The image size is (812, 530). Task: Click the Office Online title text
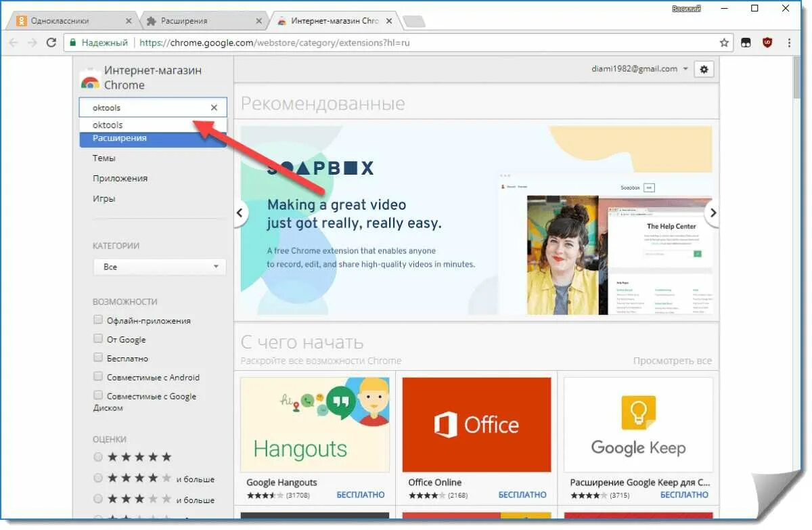coord(435,483)
